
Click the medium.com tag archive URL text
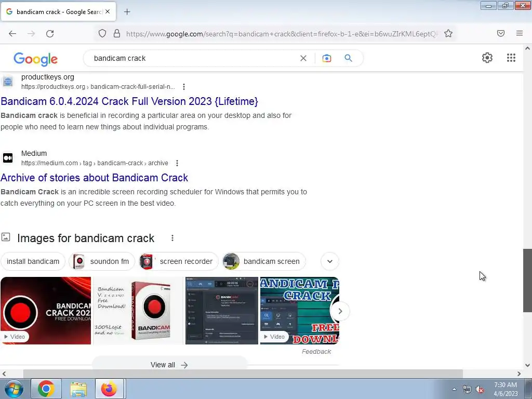(x=95, y=163)
